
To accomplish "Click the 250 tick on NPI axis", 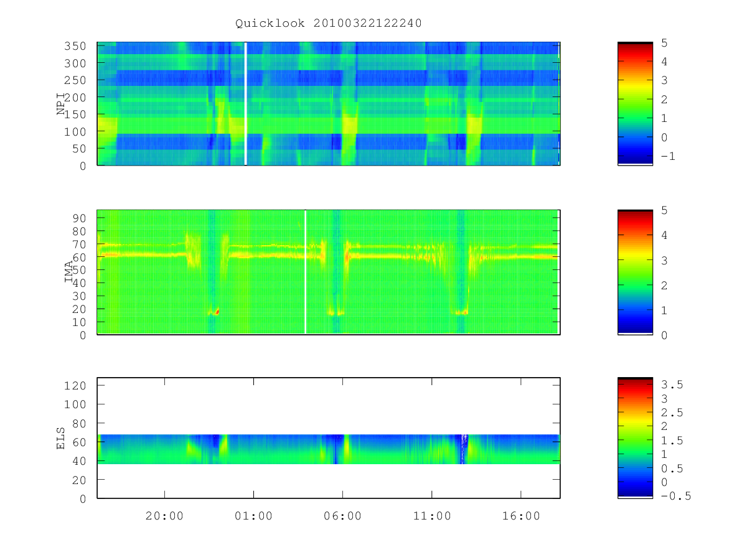I will point(75,80).
